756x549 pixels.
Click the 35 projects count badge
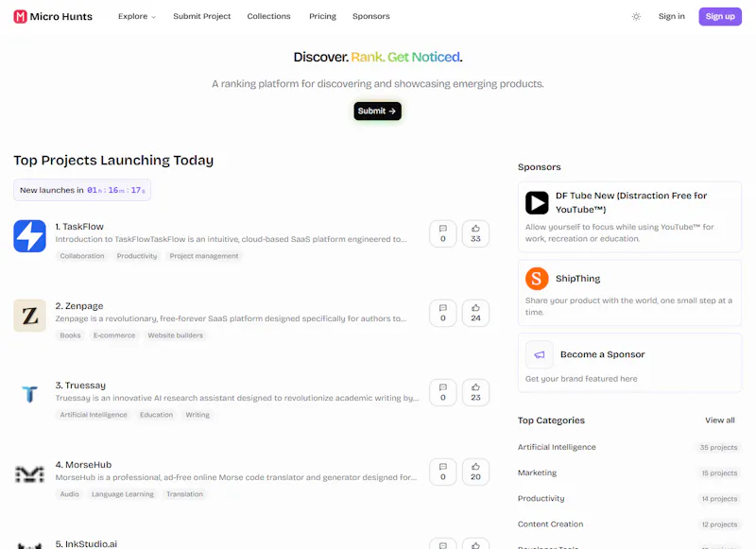coord(718,447)
